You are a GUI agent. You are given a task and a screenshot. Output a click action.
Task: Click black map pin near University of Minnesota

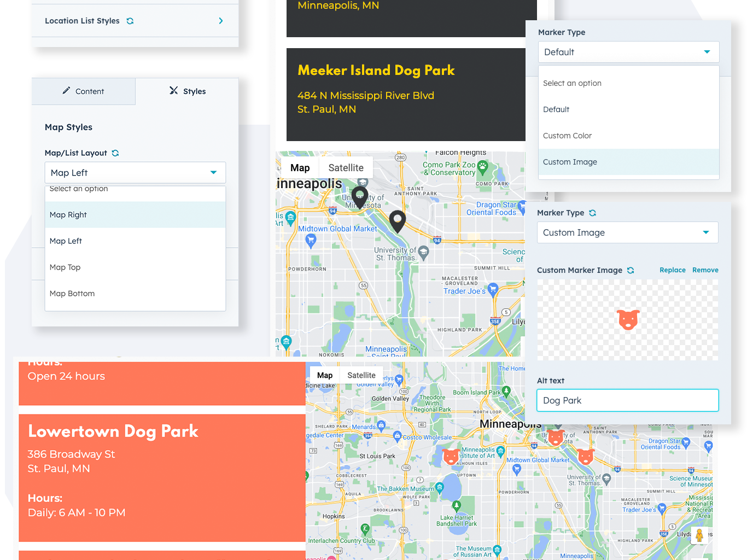tap(359, 196)
